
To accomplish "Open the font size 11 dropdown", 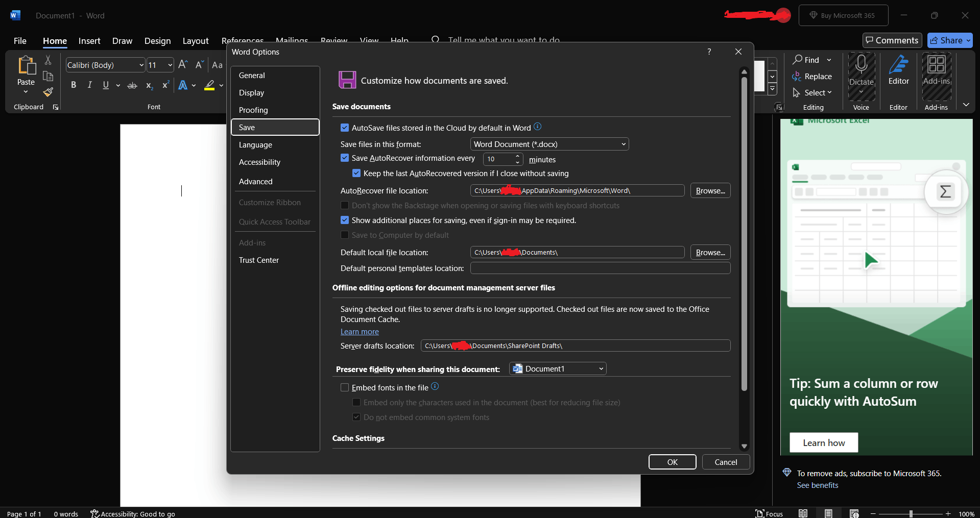I will 170,65.
